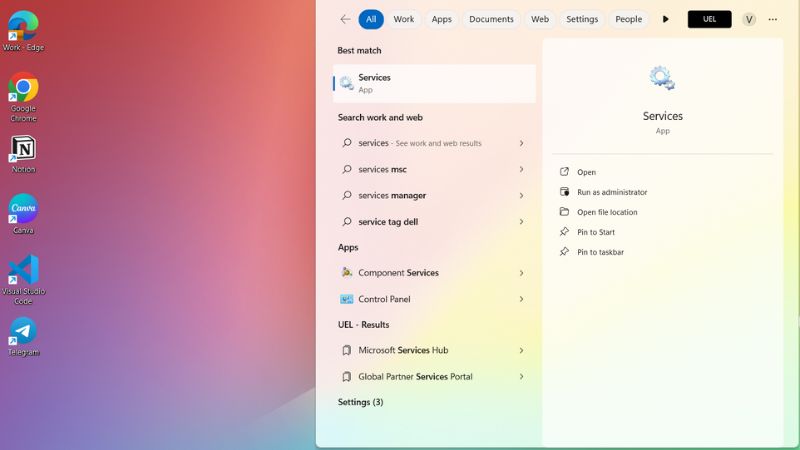Expand the Microsoft Services Hub chevron
Screen dimensions: 800x450
tap(521, 351)
